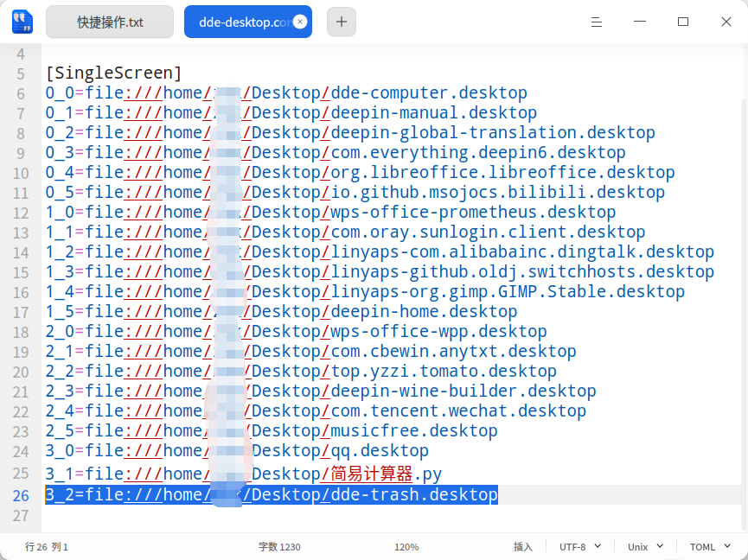Click the 简易计算器.py line
Screen dimensions: 748x560
[244, 474]
